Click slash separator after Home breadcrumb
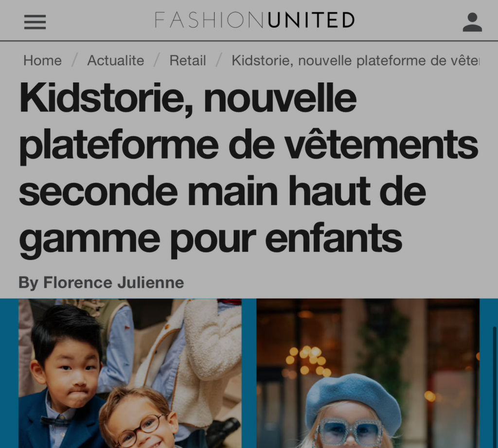The width and height of the screenshot is (498, 448). 74,60
